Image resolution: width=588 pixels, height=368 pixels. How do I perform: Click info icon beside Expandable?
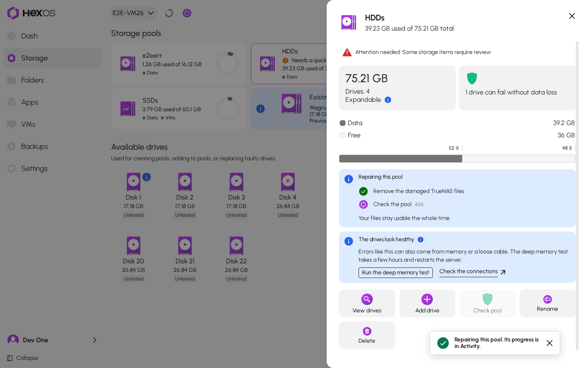tap(388, 100)
